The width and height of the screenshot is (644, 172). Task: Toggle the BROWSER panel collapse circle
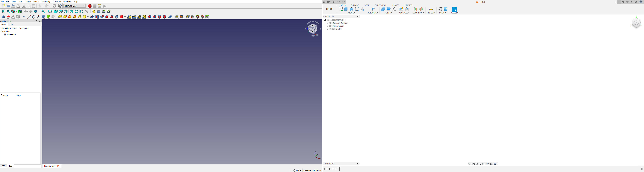[x=358, y=17]
